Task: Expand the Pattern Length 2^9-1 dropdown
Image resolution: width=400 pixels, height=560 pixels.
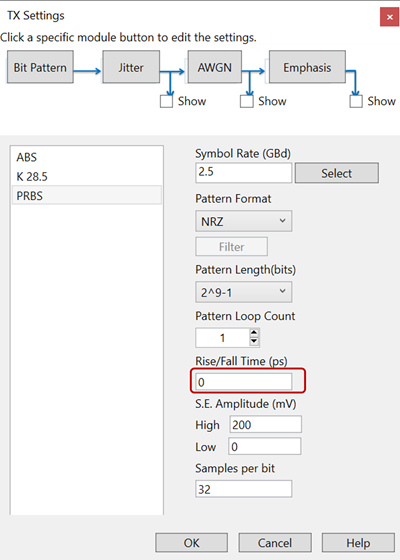Action: (244, 292)
